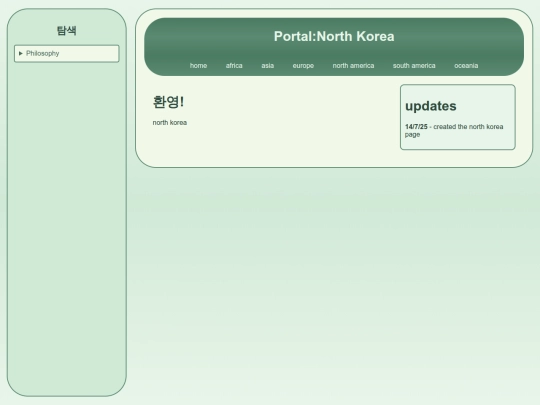The image size is (540, 405).
Task: Click the Portal:North Korea title
Action: pyautogui.click(x=334, y=37)
